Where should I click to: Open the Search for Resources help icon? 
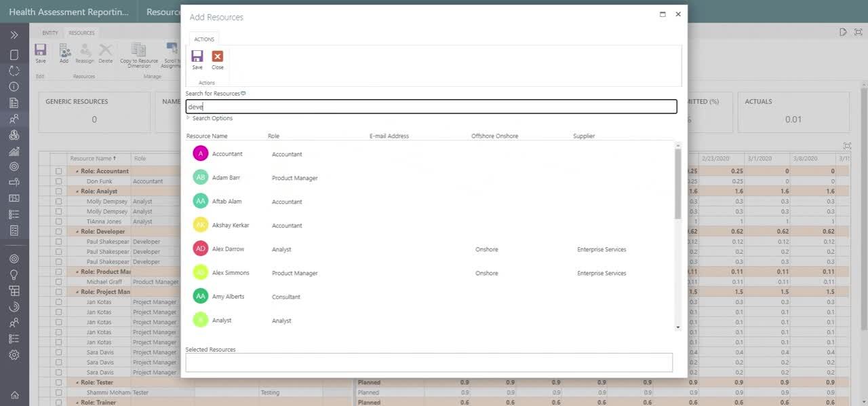click(243, 94)
